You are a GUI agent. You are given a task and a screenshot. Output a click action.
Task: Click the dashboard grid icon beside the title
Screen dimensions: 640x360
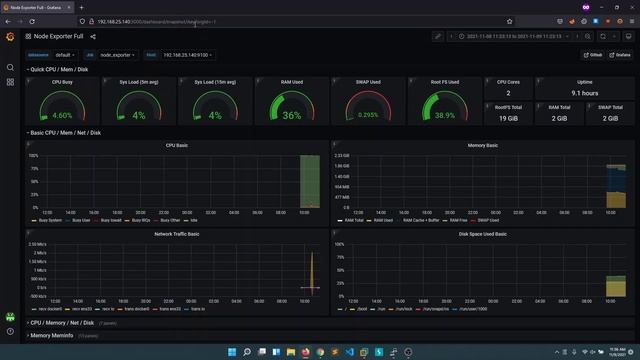28,36
